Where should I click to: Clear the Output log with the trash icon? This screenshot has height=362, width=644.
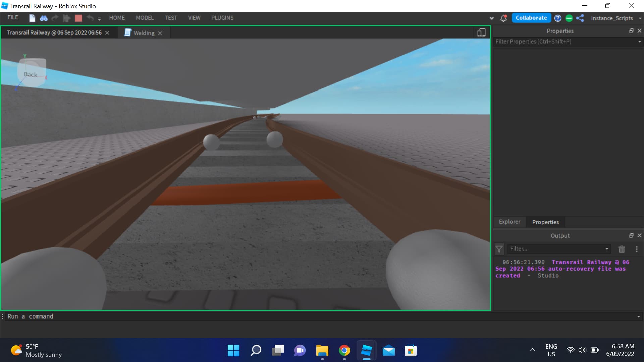(622, 249)
